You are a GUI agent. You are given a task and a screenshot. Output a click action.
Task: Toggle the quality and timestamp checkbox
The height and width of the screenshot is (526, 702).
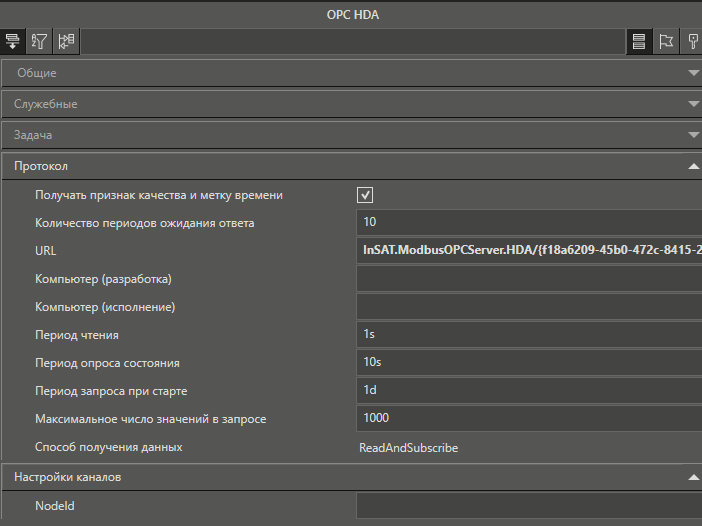coord(366,195)
